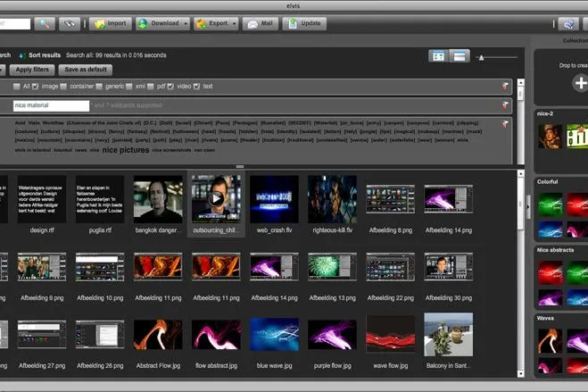This screenshot has height=392, width=588.
Task: Select the design.rtf thumbnail
Action: click(42, 199)
